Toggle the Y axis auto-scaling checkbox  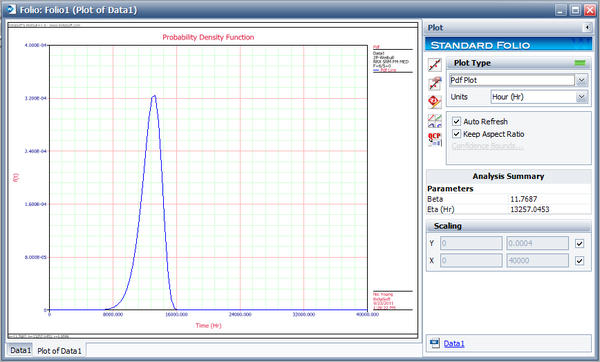[x=579, y=243]
